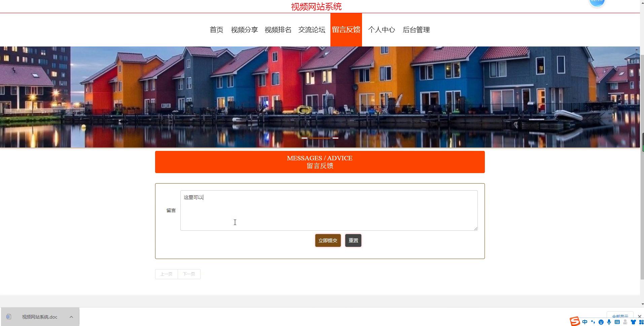Open the 视频分享 navigation tab

point(244,30)
